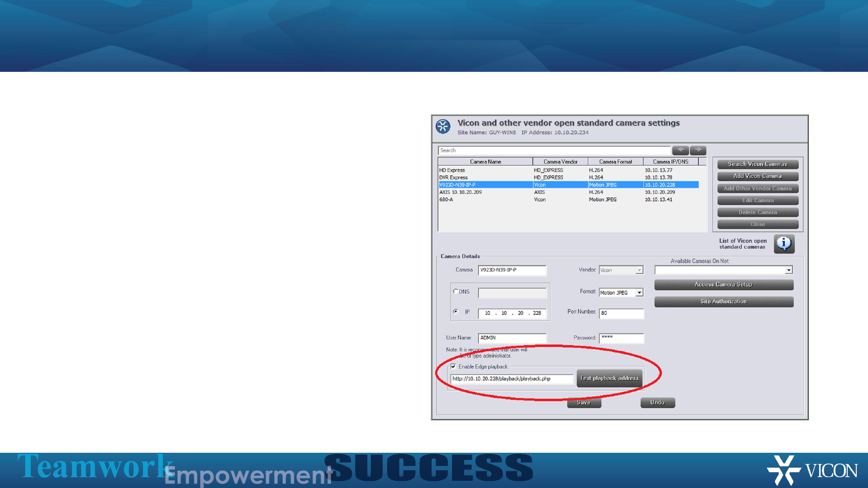Click into the Search field
The height and width of the screenshot is (488, 868).
coord(554,150)
